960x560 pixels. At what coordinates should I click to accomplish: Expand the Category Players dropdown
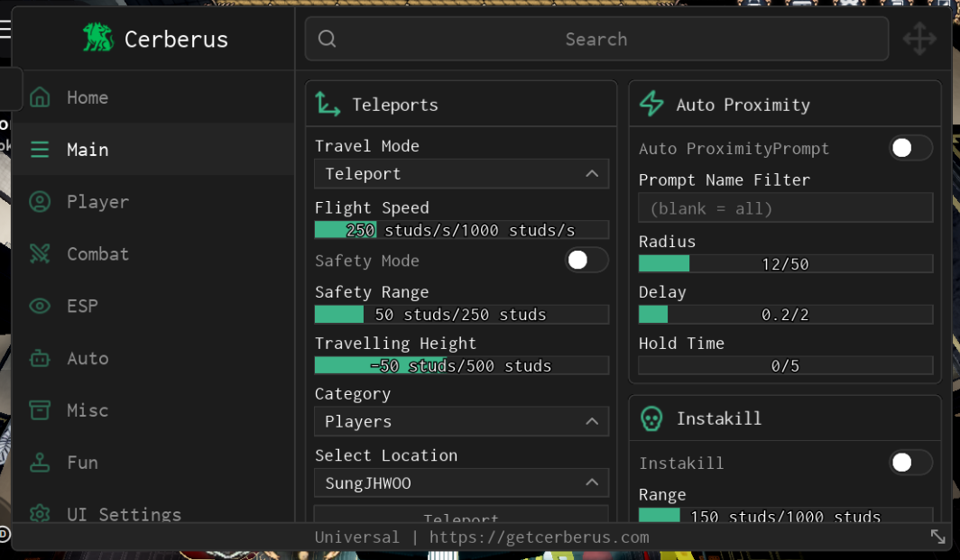point(461,422)
